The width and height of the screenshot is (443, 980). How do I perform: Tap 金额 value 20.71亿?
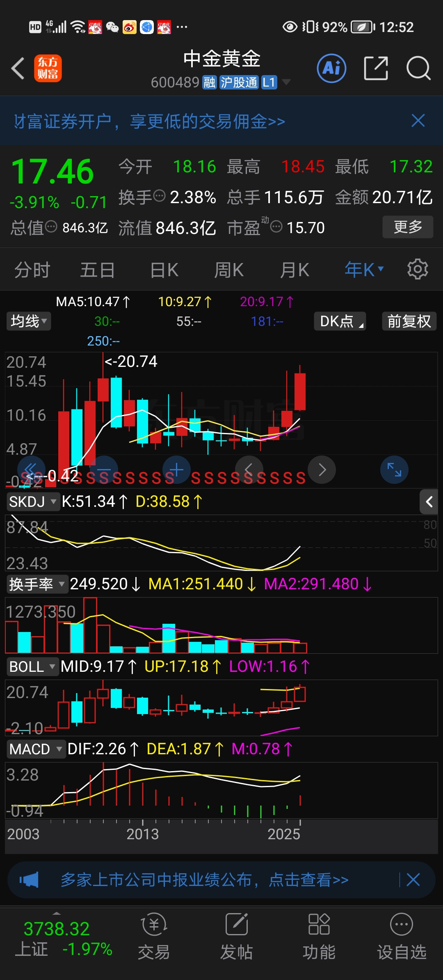402,197
